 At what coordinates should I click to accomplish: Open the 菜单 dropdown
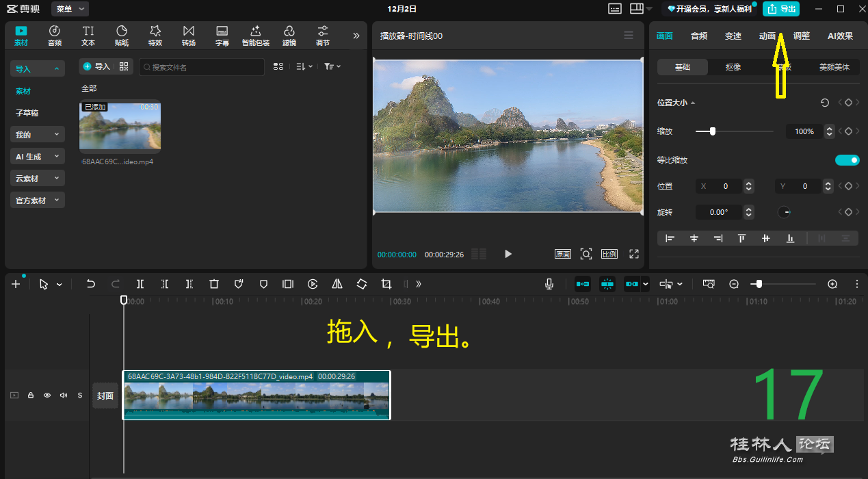coord(70,9)
